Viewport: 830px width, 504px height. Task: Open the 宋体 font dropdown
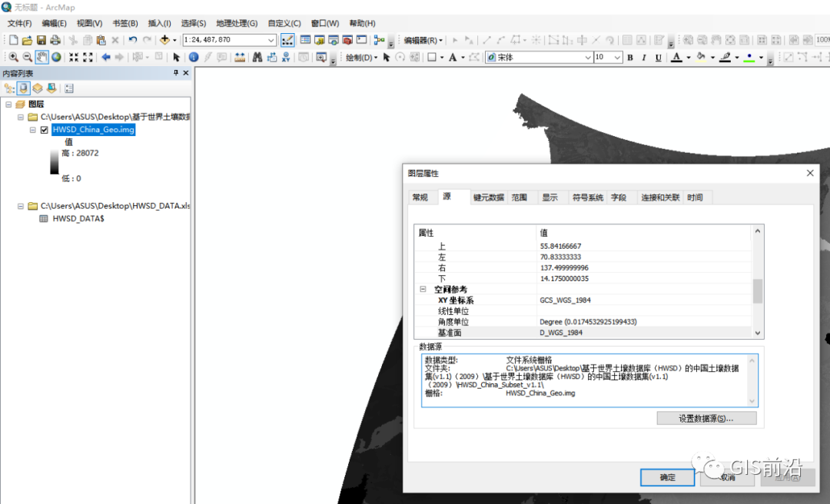pos(588,57)
